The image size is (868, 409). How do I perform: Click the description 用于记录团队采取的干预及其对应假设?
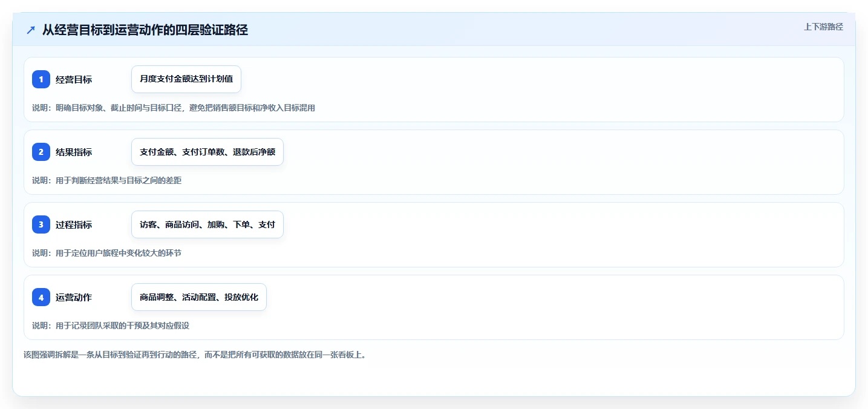click(x=123, y=326)
